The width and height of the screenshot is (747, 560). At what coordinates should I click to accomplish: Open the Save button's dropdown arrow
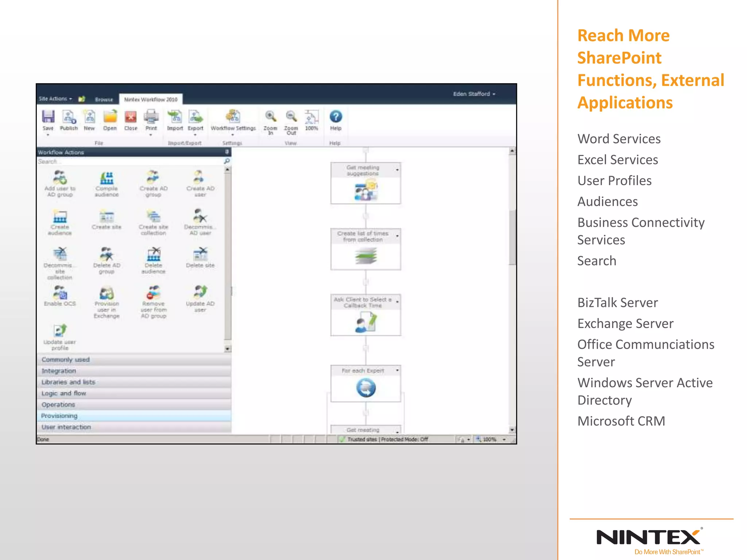(x=48, y=135)
